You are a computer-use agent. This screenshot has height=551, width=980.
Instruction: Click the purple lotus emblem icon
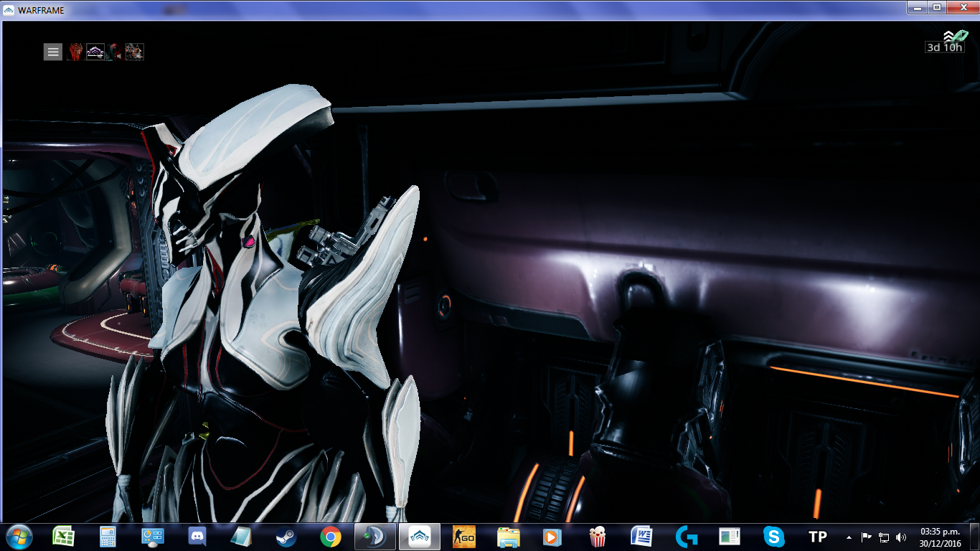click(x=95, y=52)
